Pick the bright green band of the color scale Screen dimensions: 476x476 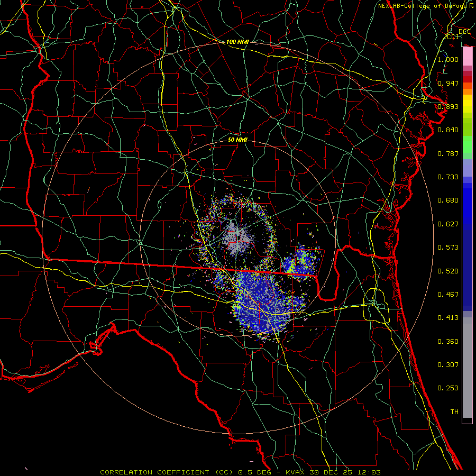[467, 144]
